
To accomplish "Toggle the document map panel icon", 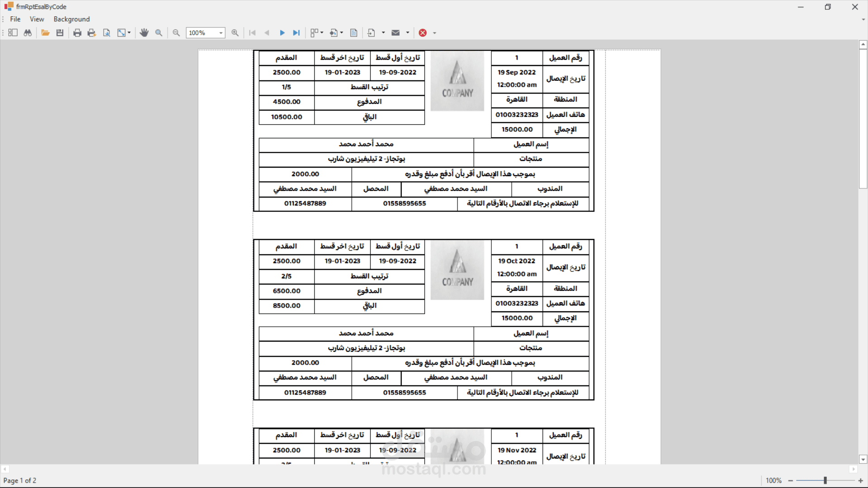I will [13, 33].
